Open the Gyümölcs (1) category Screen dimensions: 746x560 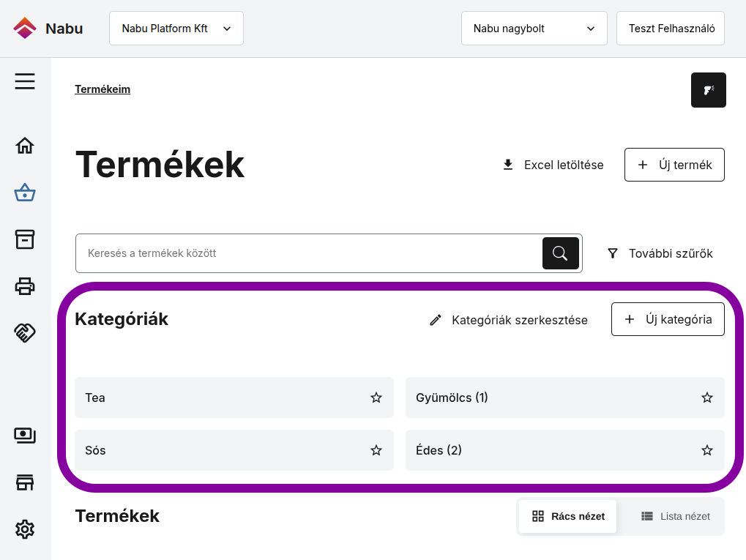coord(564,397)
